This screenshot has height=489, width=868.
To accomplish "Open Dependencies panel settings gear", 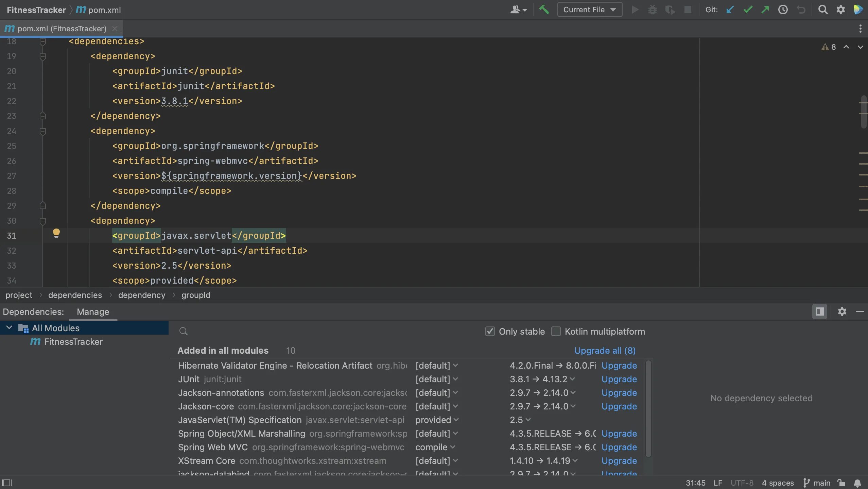I will tap(842, 311).
